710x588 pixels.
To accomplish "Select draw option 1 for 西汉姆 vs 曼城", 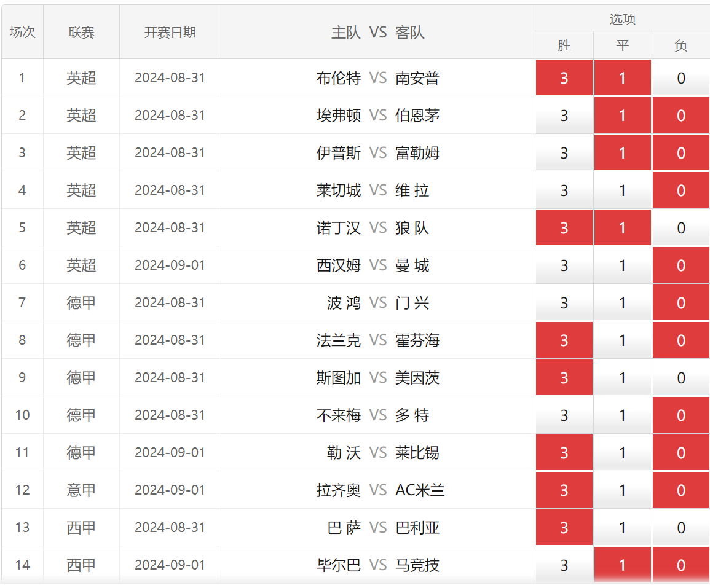I will pyautogui.click(x=622, y=265).
